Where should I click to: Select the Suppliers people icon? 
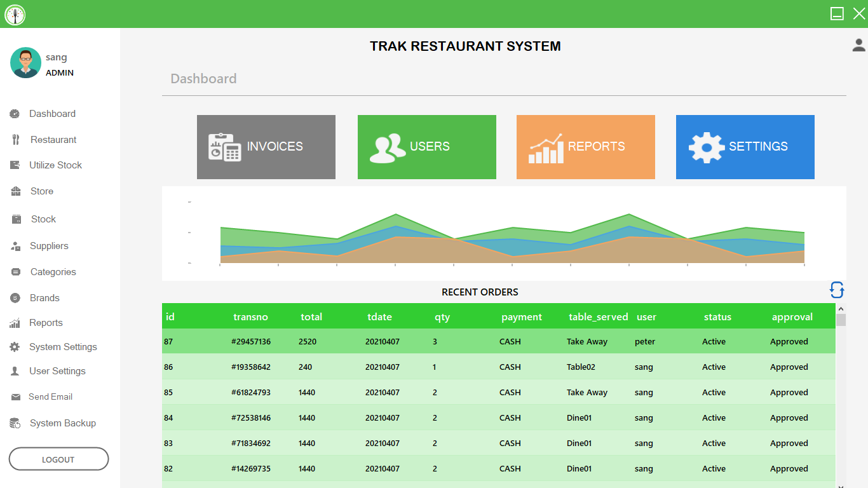[16, 246]
